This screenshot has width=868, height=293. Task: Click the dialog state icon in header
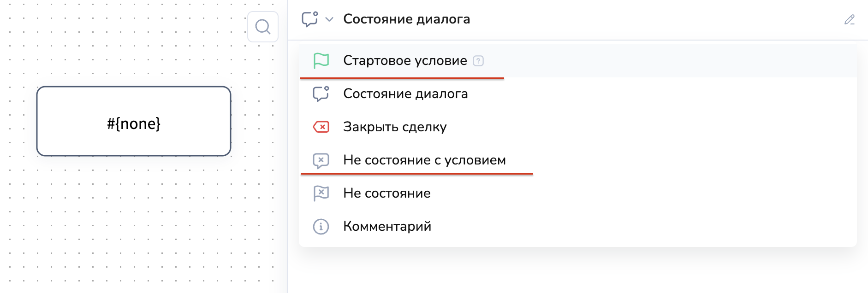coord(309,19)
